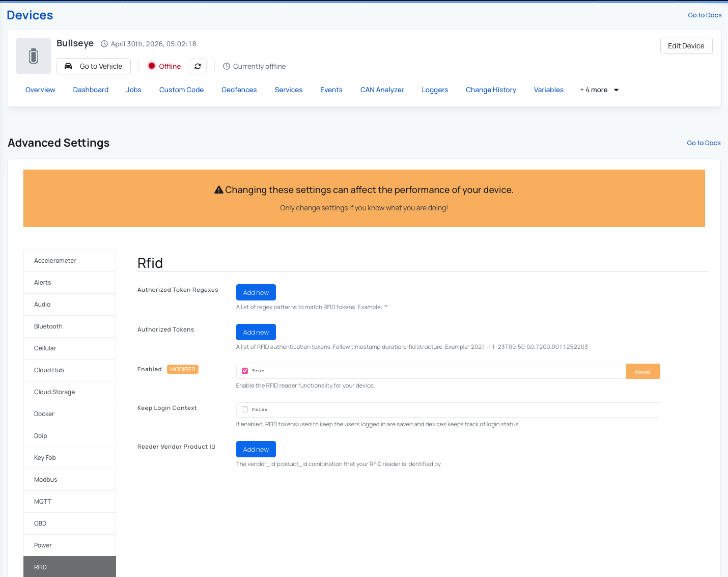Select Modbus settings category
The width and height of the screenshot is (728, 577).
[x=70, y=480]
